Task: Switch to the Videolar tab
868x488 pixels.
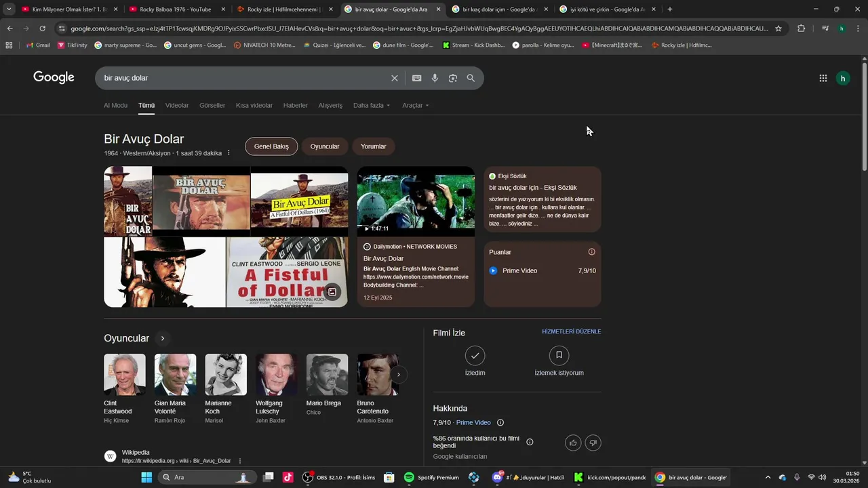Action: [x=177, y=105]
